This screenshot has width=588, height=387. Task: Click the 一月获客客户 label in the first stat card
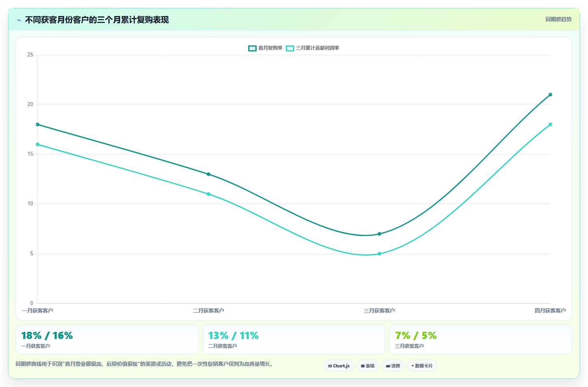[36, 346]
